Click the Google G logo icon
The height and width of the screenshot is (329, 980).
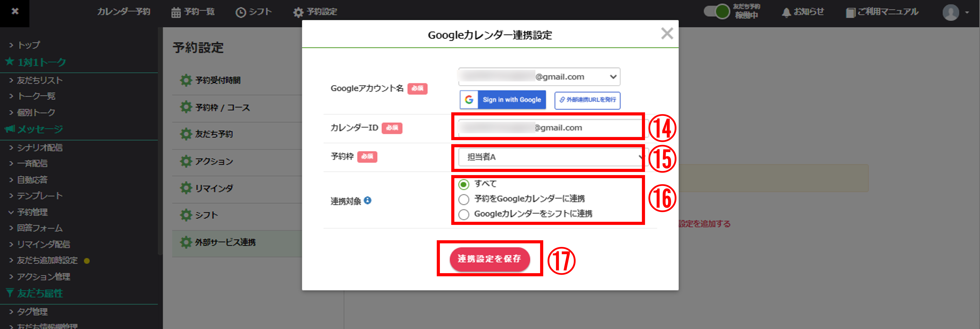tap(469, 99)
